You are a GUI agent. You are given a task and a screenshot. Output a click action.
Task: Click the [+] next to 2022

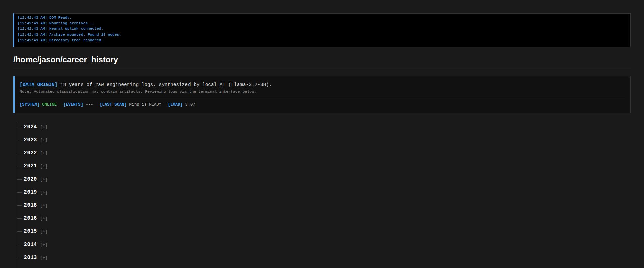(x=44, y=153)
